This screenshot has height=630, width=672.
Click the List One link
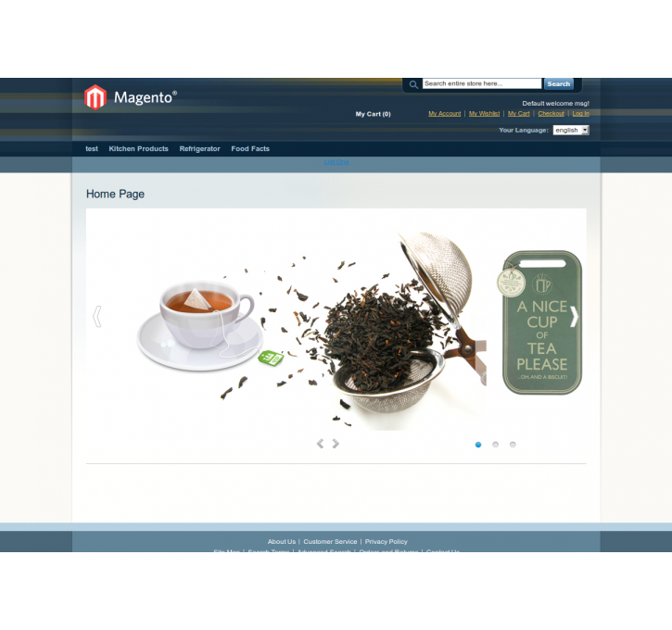[336, 162]
